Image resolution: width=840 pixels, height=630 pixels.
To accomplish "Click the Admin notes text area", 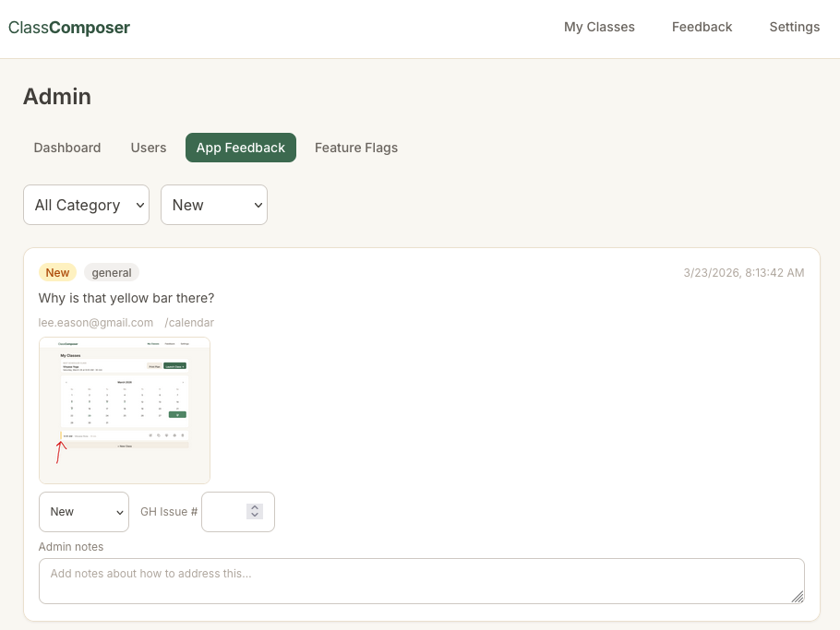I will pos(421,580).
